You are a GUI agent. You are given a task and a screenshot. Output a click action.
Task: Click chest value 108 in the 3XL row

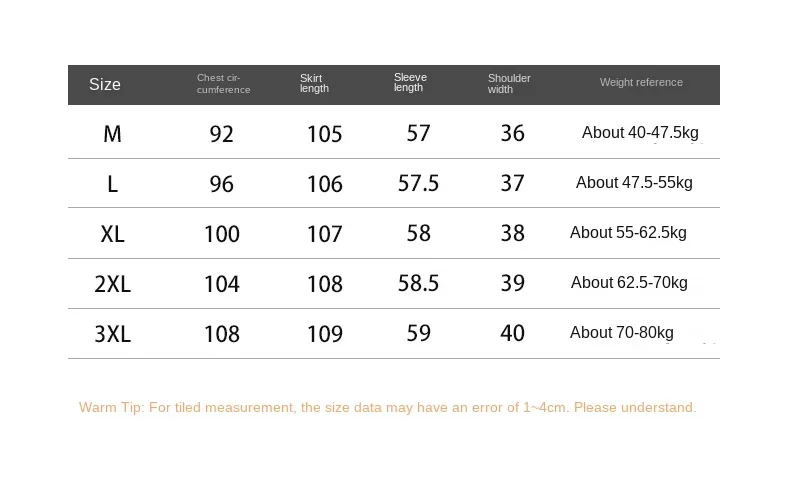coord(221,334)
